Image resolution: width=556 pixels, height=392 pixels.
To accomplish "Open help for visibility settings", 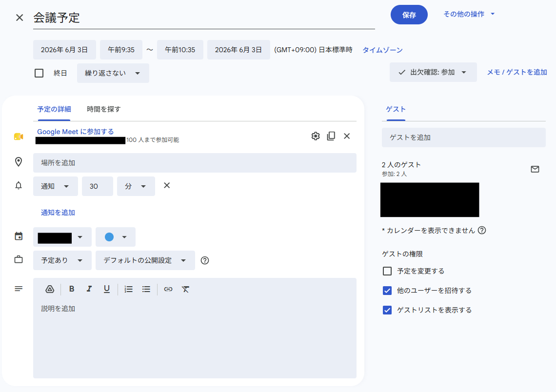I will pos(205,260).
